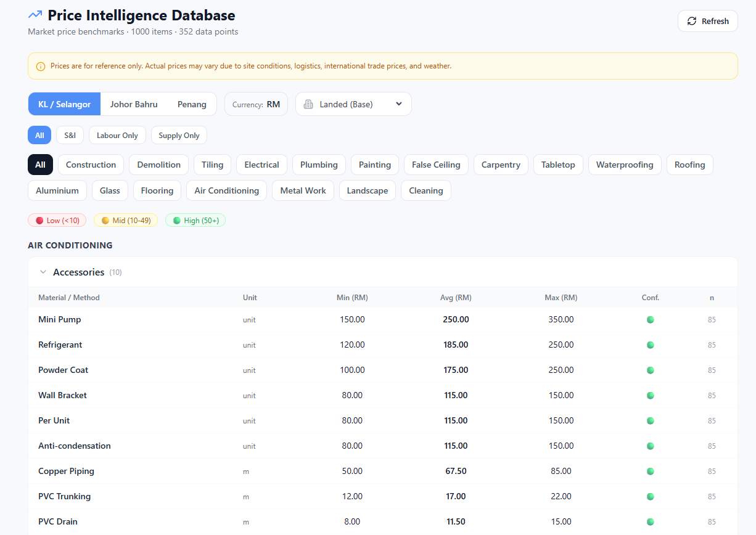This screenshot has width=756, height=535.
Task: Select the Anti-condensation row name
Action: pos(75,446)
